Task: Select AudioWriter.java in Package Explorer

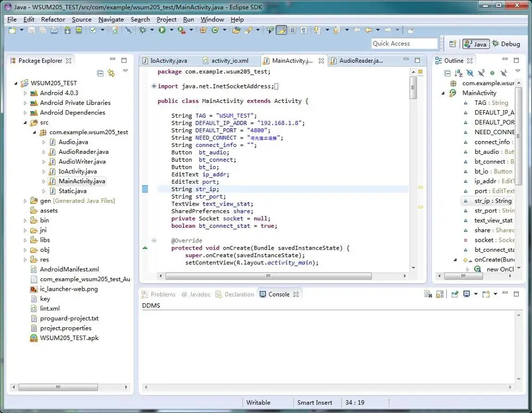Action: (82, 162)
